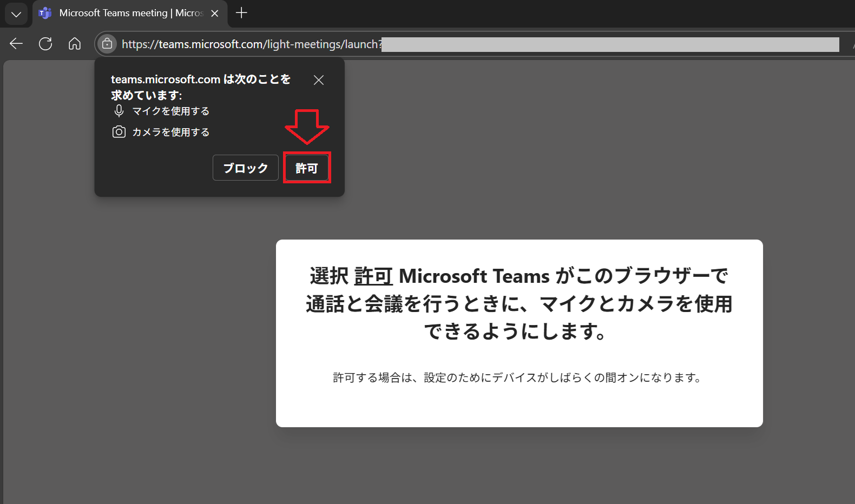Select the Microsoft Teams meeting tab

click(130, 14)
